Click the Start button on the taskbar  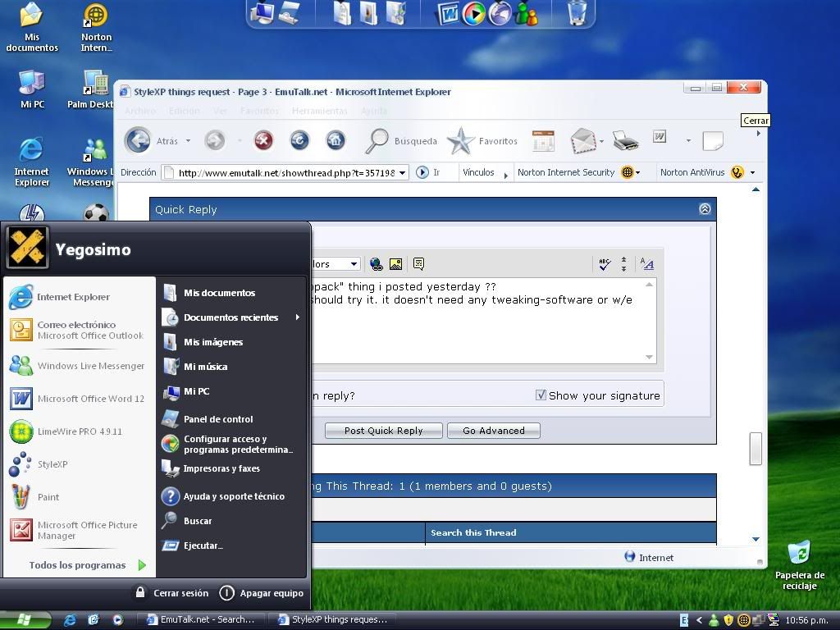coord(25,620)
